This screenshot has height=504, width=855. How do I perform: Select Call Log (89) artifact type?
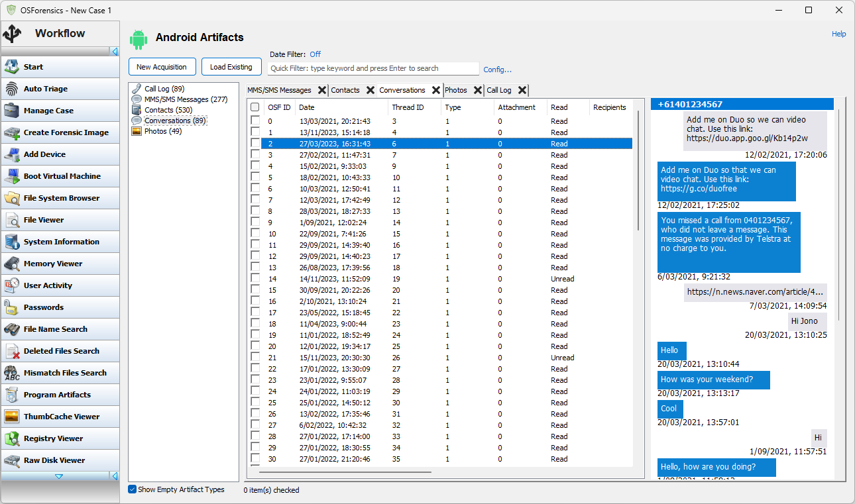pyautogui.click(x=164, y=89)
